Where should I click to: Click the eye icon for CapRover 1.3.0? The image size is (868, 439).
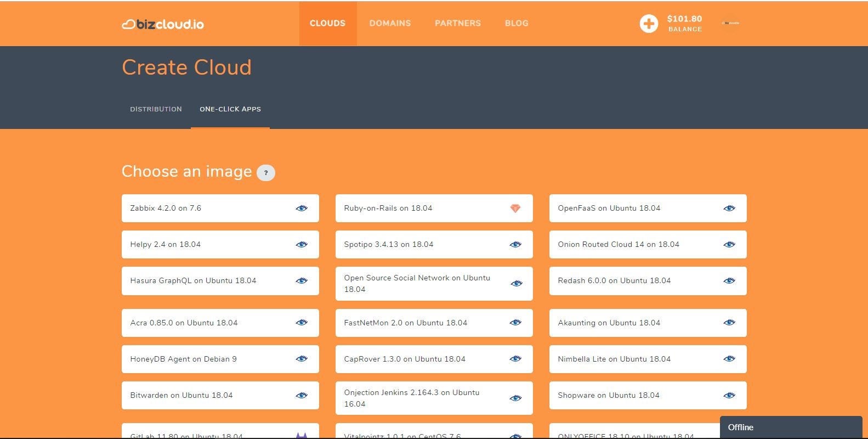coord(515,359)
